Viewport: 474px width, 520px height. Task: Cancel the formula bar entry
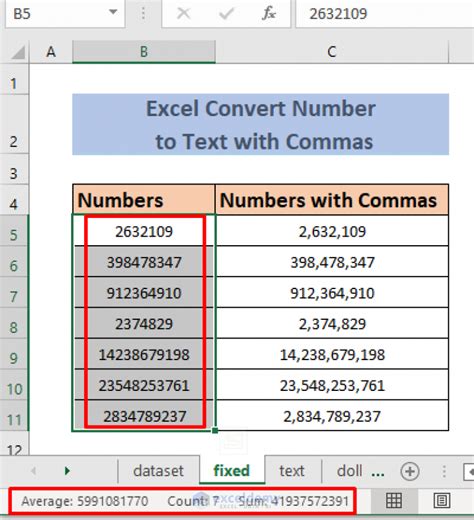coord(183,14)
